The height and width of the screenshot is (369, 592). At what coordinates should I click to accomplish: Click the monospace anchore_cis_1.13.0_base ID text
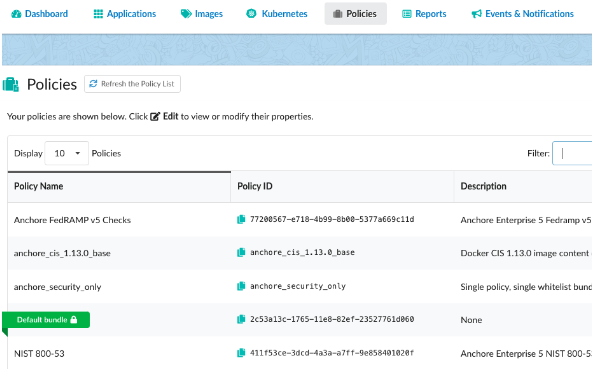[302, 252]
